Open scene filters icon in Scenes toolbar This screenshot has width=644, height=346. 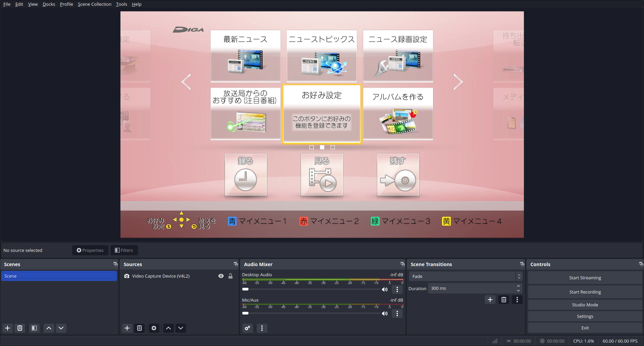pyautogui.click(x=34, y=328)
